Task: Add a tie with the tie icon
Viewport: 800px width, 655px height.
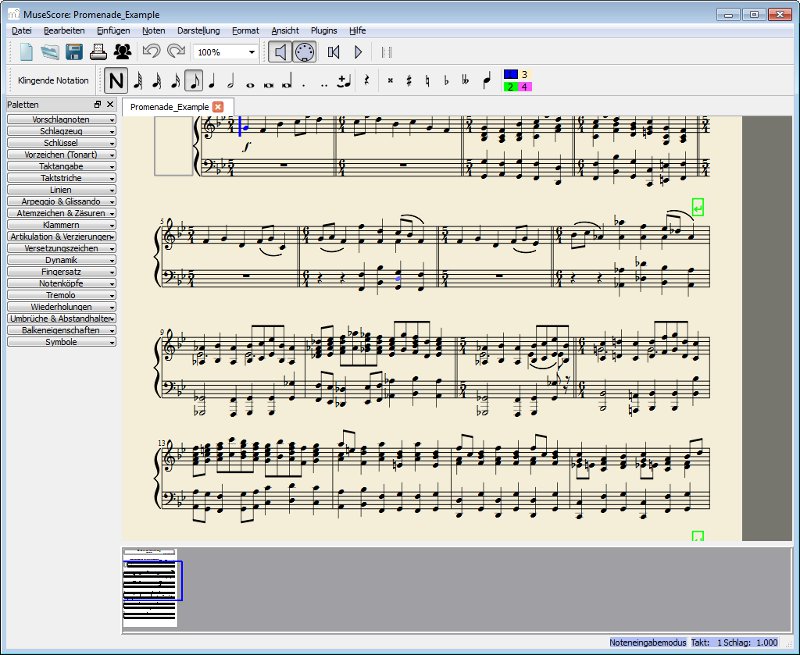Action: 344,81
